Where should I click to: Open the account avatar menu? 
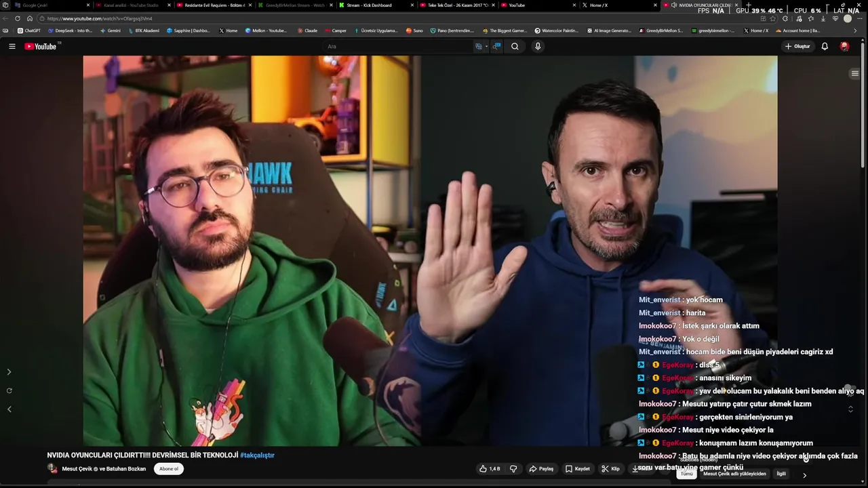[844, 46]
